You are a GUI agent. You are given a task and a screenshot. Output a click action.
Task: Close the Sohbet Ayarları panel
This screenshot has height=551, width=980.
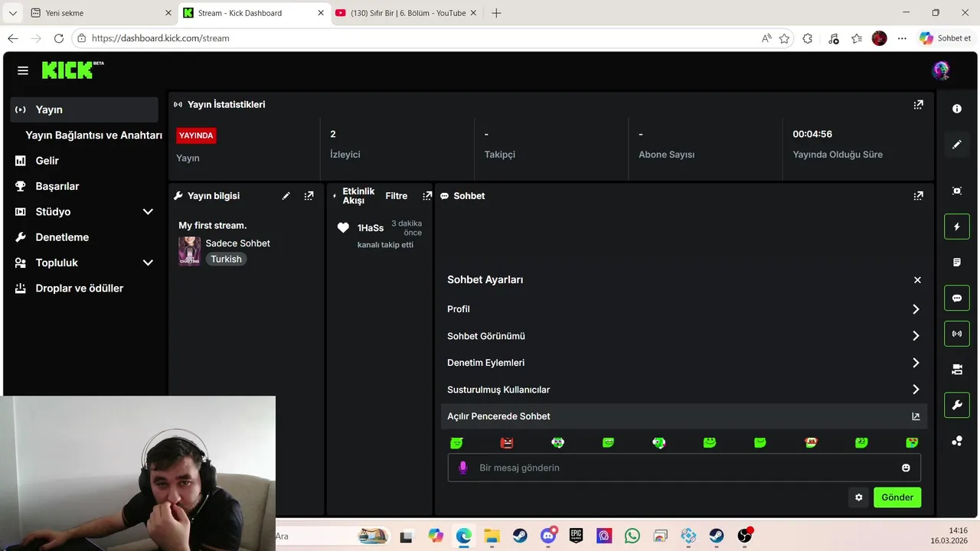coord(917,280)
